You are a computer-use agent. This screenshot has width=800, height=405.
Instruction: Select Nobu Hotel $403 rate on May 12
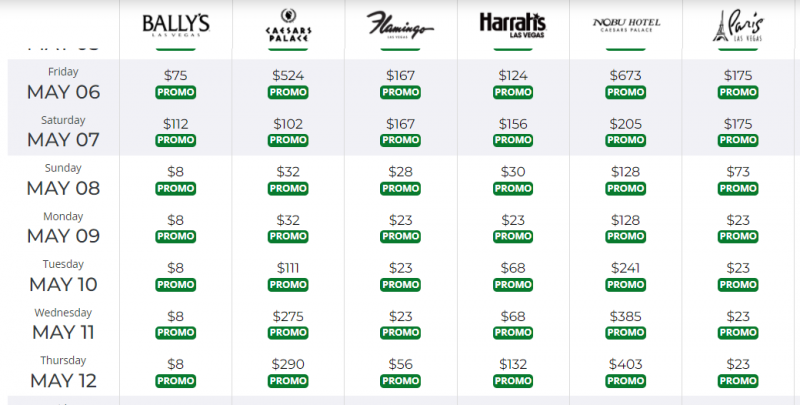(x=627, y=363)
